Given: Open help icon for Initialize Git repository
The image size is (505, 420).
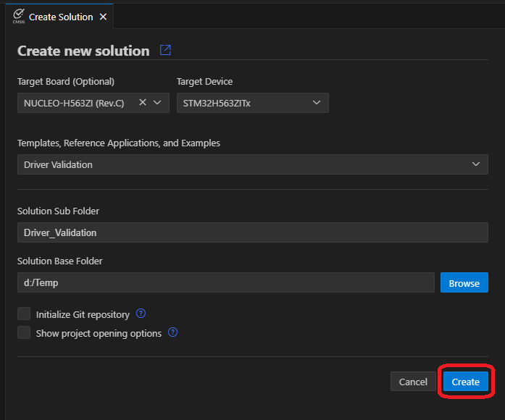Looking at the screenshot, I should point(141,314).
